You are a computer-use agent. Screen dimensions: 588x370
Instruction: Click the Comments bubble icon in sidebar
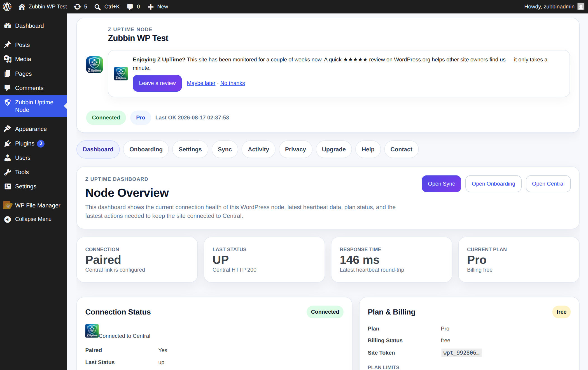coord(8,88)
